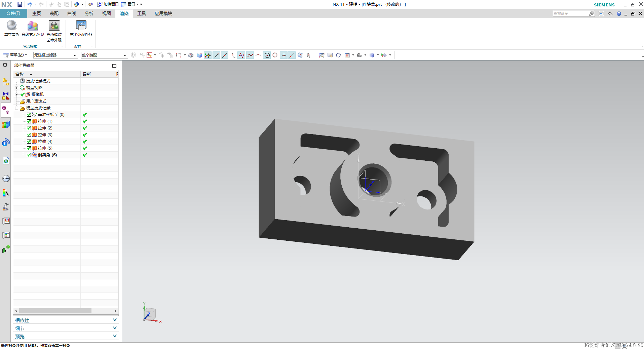The height and width of the screenshot is (349, 644).
Task: Expand the 模型视图 tree node
Action: point(16,88)
